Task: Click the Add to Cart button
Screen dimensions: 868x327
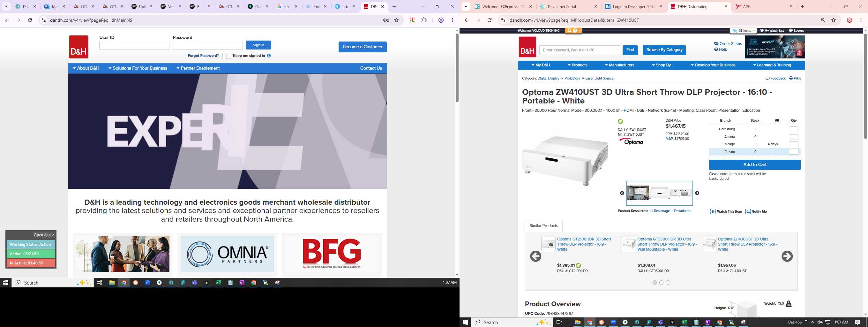Action: [x=755, y=165]
